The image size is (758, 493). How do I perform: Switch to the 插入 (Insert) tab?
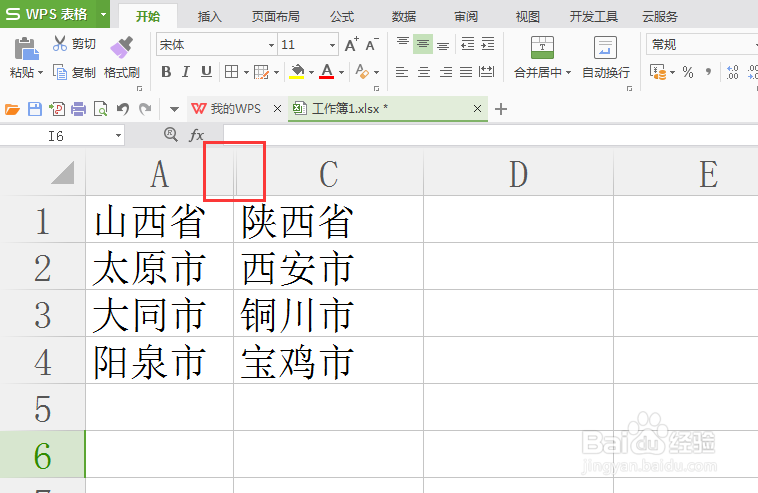tap(210, 17)
